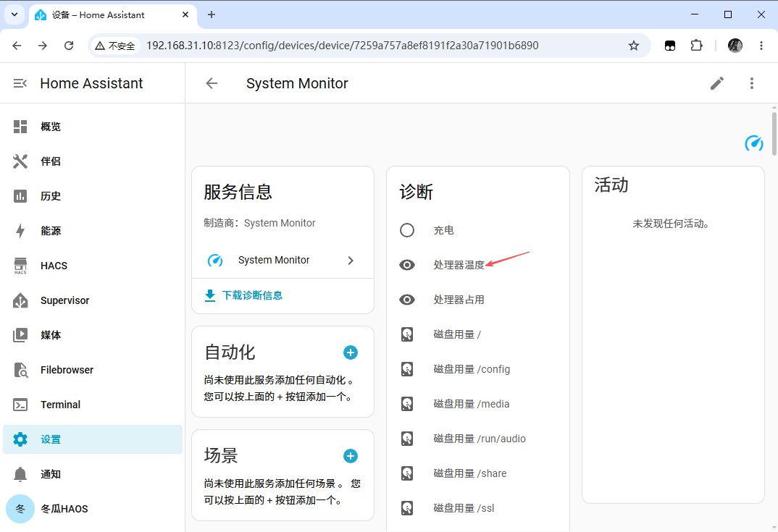Collapse the Home Assistant sidebar menu
778x532 pixels.
tap(20, 83)
